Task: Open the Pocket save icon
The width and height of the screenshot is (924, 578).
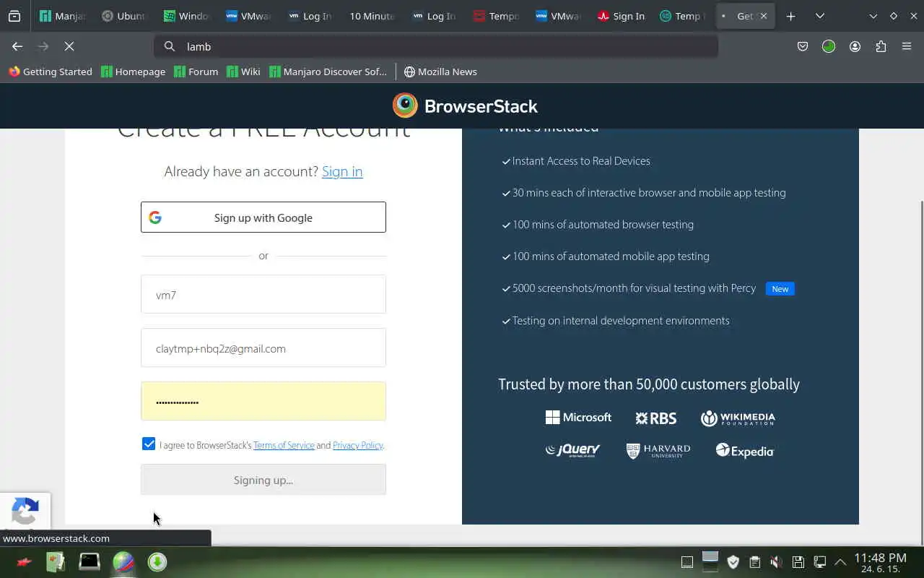Action: click(x=803, y=46)
